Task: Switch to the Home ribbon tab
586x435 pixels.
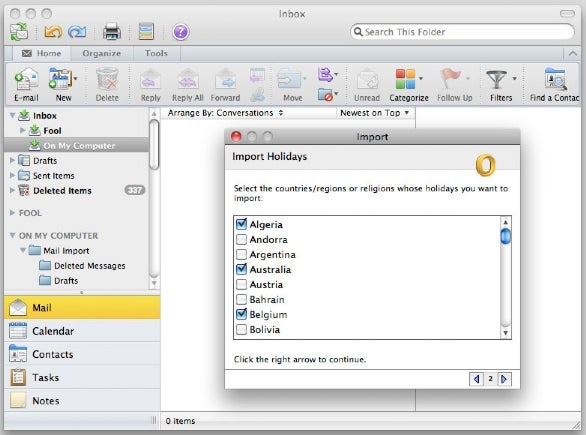Action: [x=41, y=53]
